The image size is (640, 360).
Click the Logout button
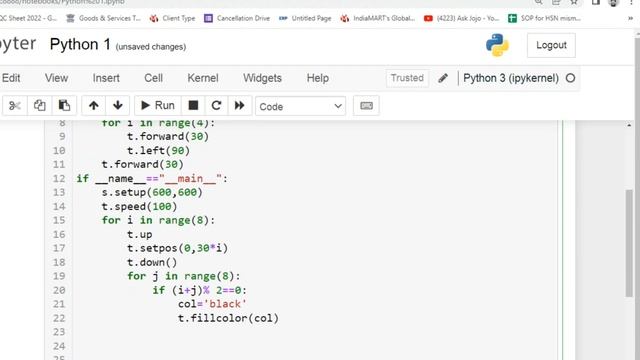[x=551, y=45]
